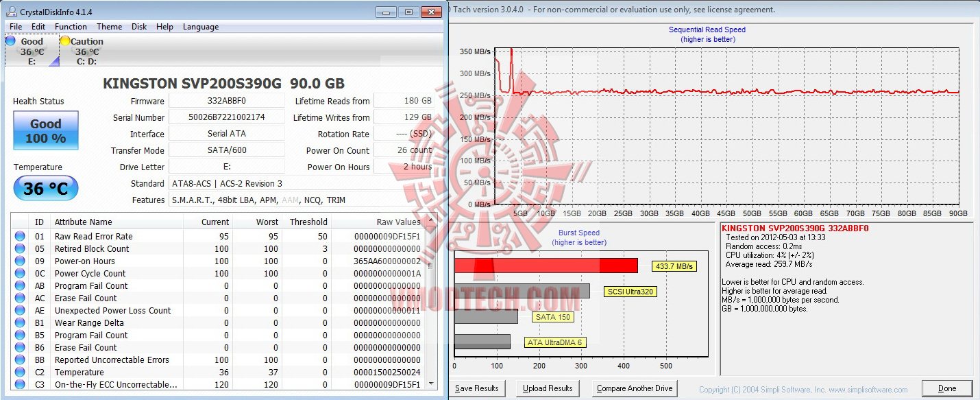Click the status orb for Power-on Hours row

pos(20,261)
